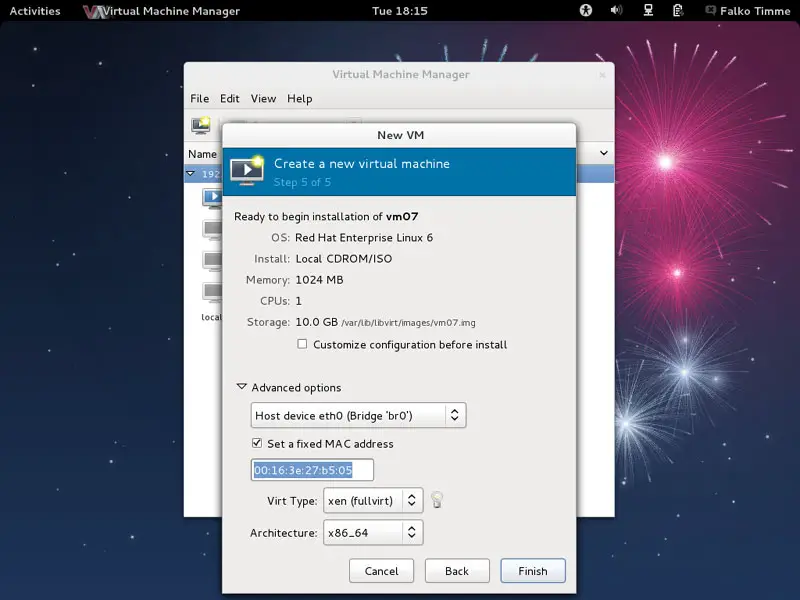Viewport: 800px width, 600px height.
Task: Click the create new virtual machine header icon
Action: click(247, 171)
